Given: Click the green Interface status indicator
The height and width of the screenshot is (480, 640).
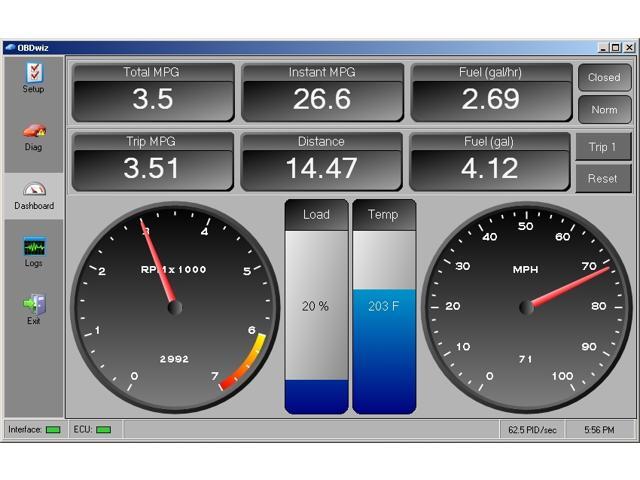Looking at the screenshot, I should [53, 430].
